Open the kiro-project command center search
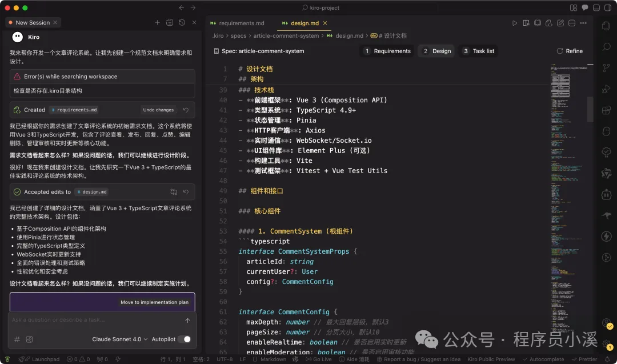 click(320, 8)
